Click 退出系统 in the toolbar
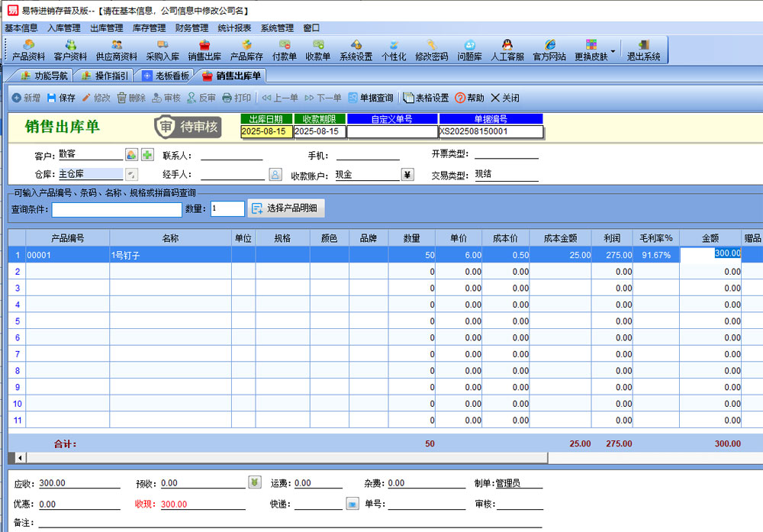Viewport: 763px width, 532px height. [643, 50]
